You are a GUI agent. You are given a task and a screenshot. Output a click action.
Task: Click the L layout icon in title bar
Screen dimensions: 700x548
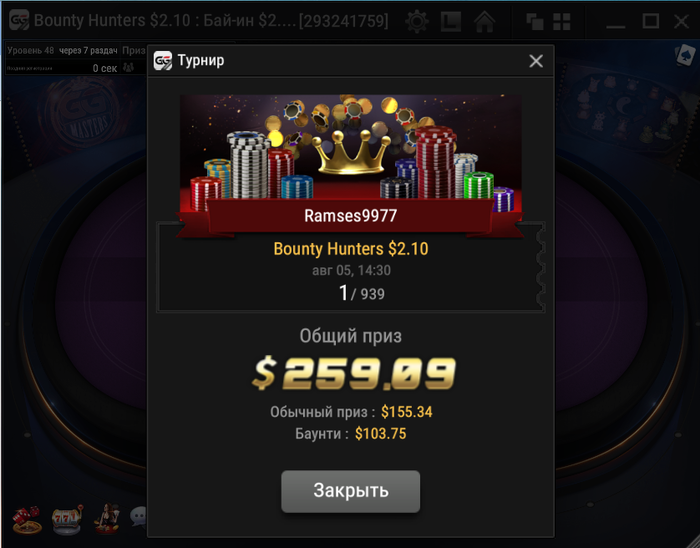pyautogui.click(x=450, y=21)
